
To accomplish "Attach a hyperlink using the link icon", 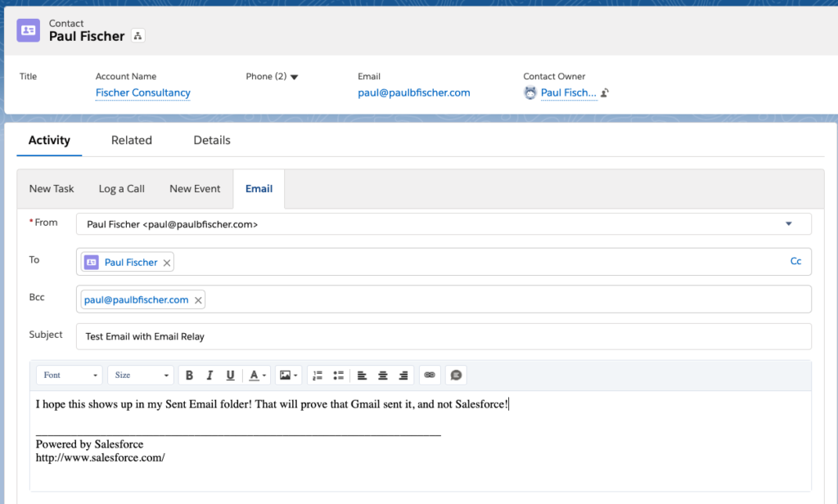I will 430,375.
